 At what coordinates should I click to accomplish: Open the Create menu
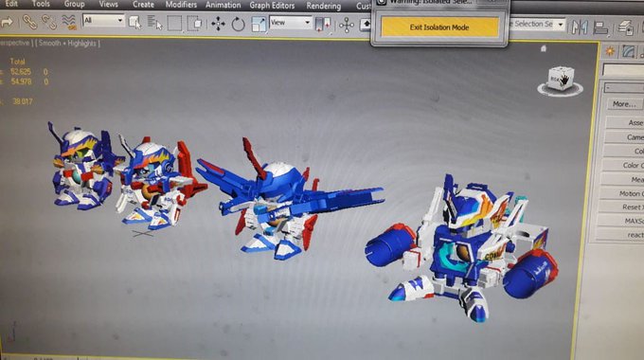pos(143,5)
